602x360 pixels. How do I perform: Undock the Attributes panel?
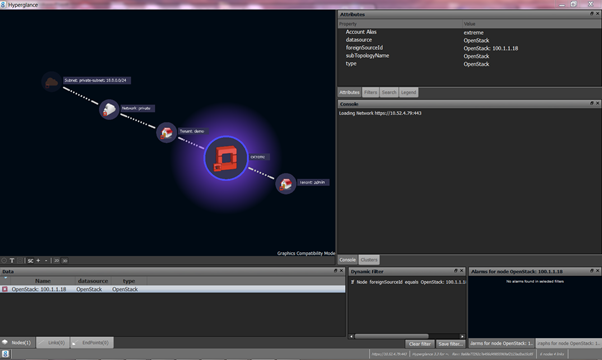point(592,13)
